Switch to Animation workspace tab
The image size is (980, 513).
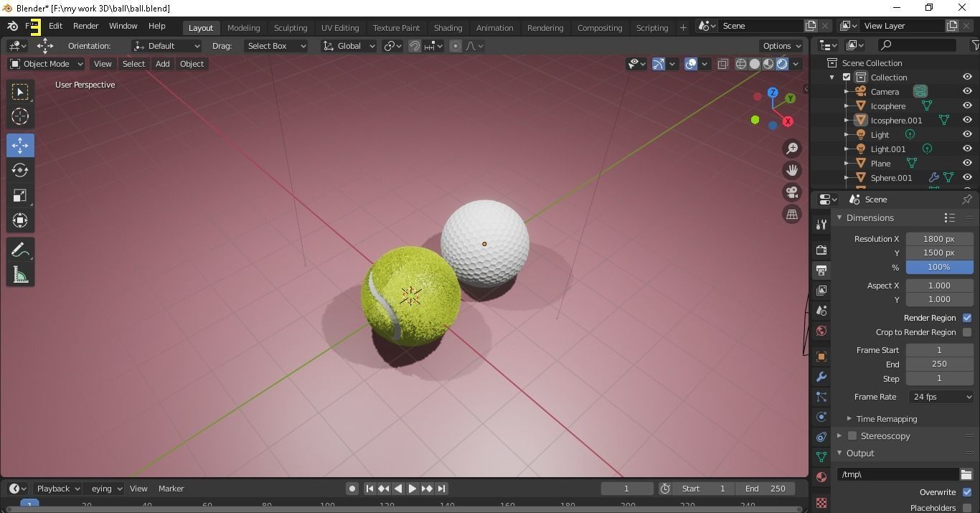pos(494,28)
